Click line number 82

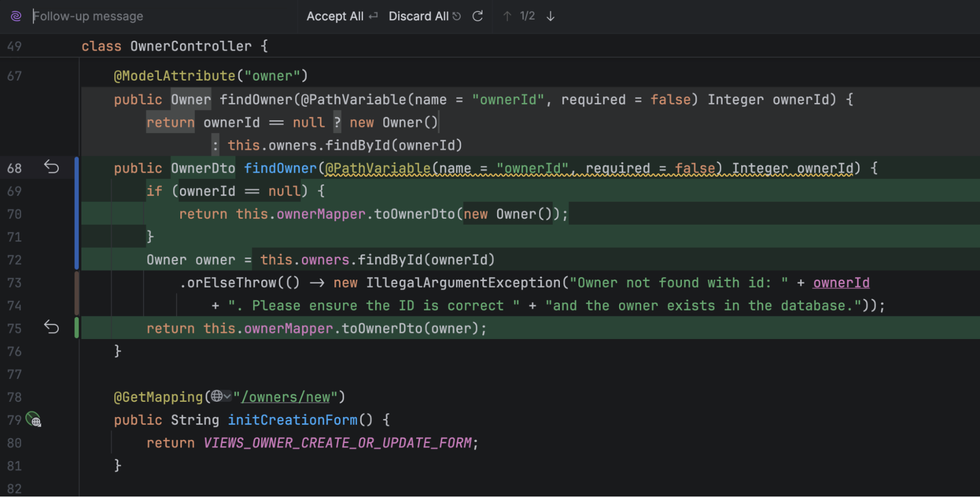pyautogui.click(x=14, y=489)
